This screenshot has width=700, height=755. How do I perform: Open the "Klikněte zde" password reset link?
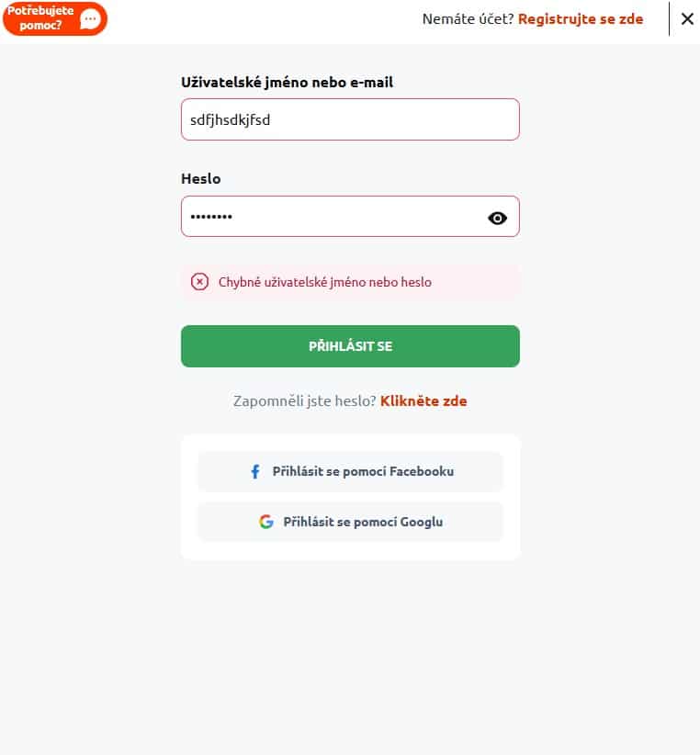[423, 401]
